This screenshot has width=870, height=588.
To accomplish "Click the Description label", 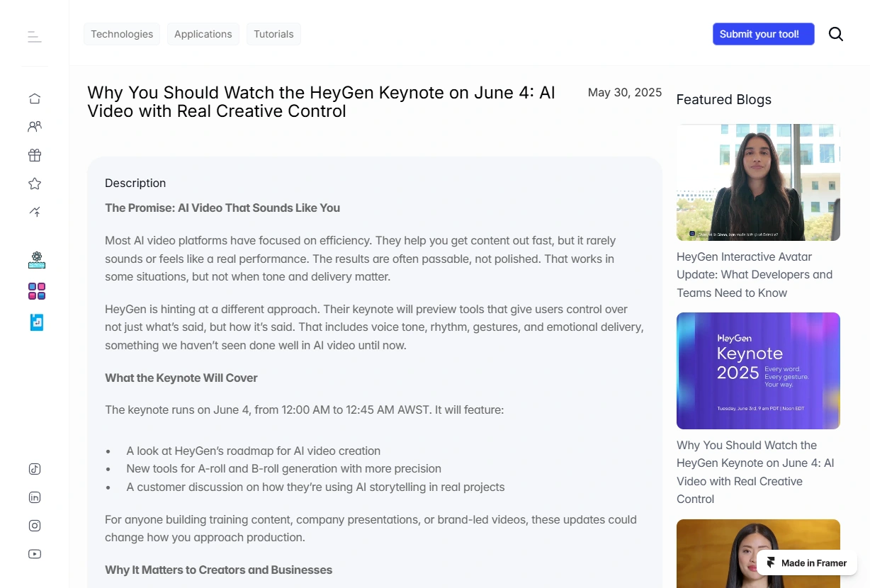I will point(135,183).
